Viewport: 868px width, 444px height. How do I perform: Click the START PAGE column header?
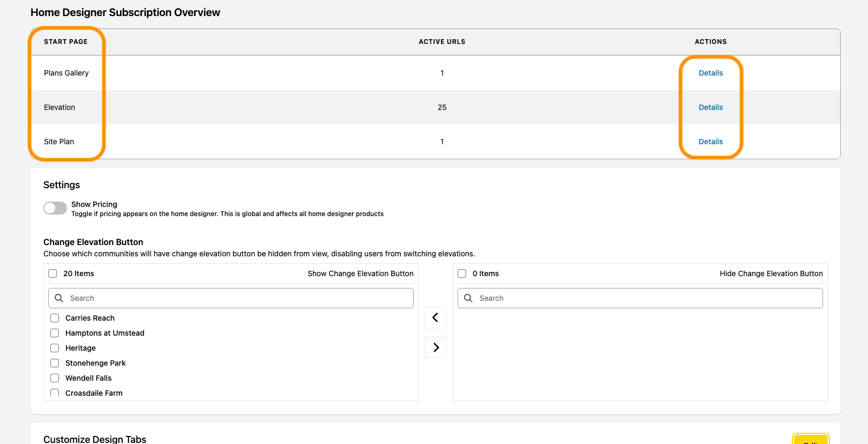pos(66,42)
